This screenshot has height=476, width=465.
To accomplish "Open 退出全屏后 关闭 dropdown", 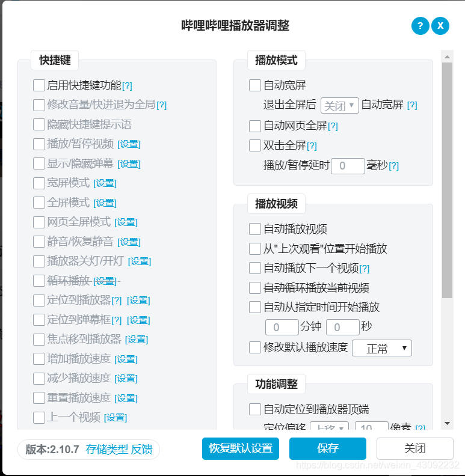I will (340, 106).
